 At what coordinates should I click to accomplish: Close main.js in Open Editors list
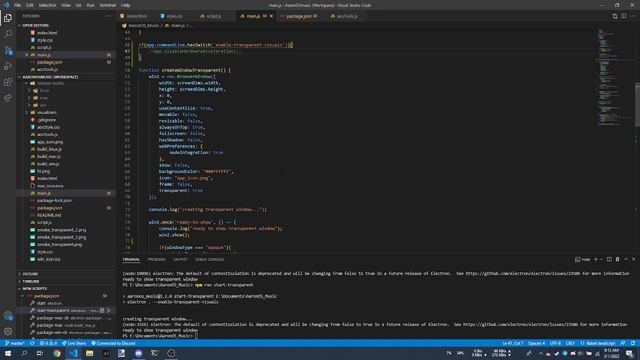[x=27, y=55]
